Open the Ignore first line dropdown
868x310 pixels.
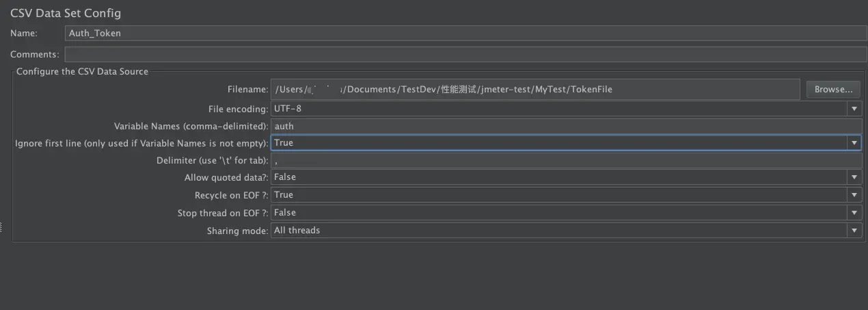point(567,143)
